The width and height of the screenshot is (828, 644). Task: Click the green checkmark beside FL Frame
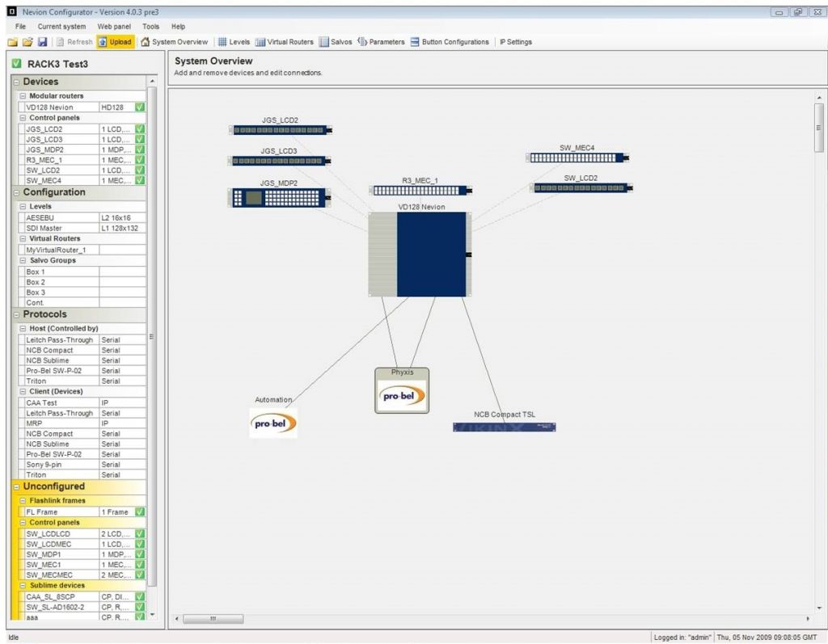[x=139, y=511]
